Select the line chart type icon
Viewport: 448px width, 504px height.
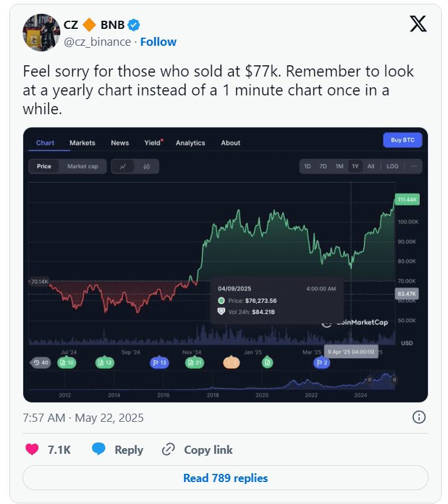coord(123,166)
